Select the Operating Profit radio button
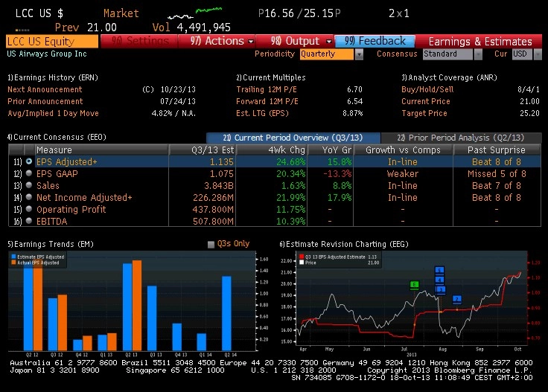The width and height of the screenshot is (548, 392). point(29,209)
